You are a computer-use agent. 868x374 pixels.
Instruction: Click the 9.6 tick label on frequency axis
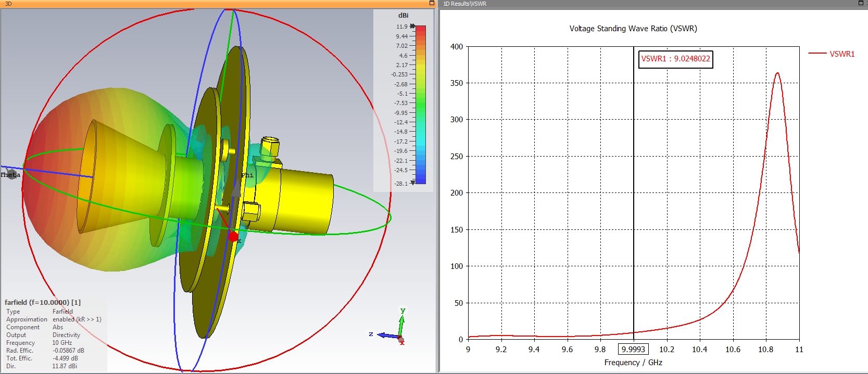567,350
